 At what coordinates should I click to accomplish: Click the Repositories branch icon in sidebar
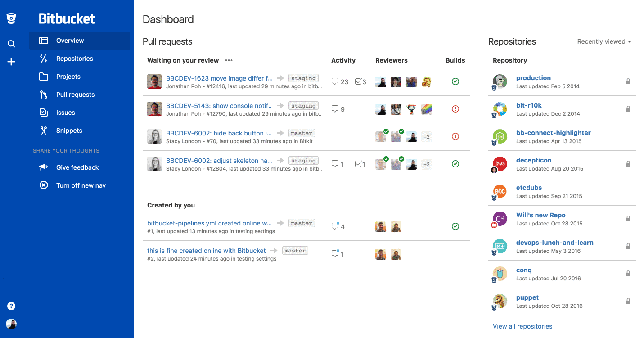pyautogui.click(x=43, y=59)
